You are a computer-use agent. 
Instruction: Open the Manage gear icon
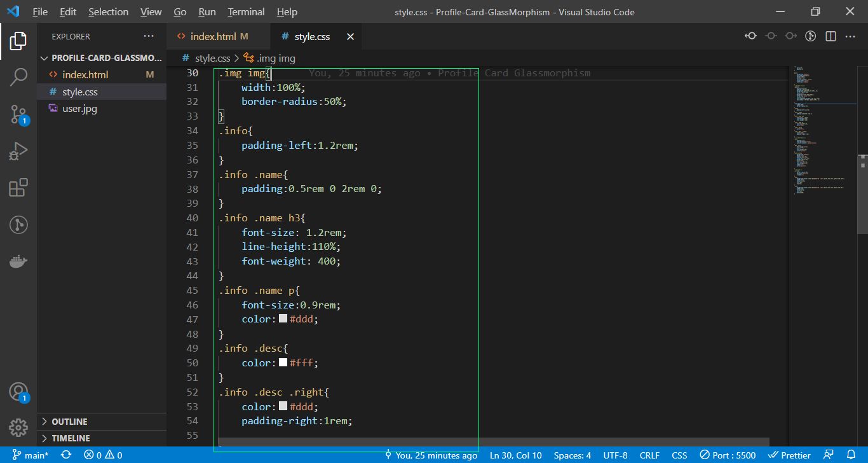pos(18,427)
